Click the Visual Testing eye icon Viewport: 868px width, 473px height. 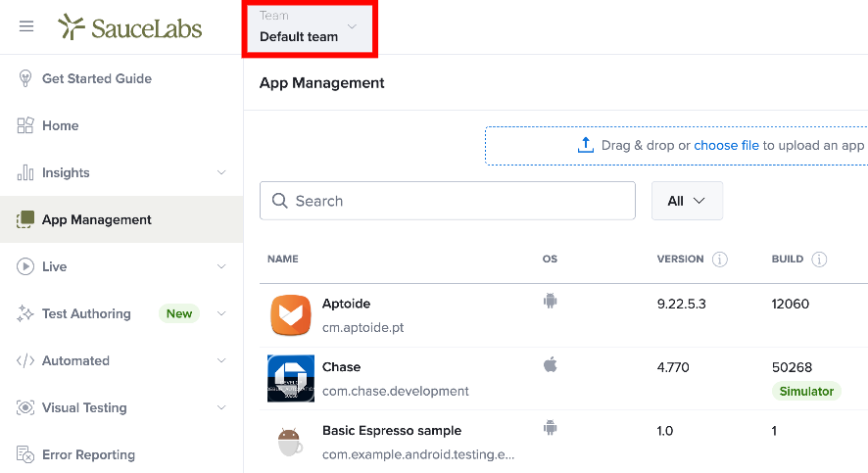coord(24,407)
